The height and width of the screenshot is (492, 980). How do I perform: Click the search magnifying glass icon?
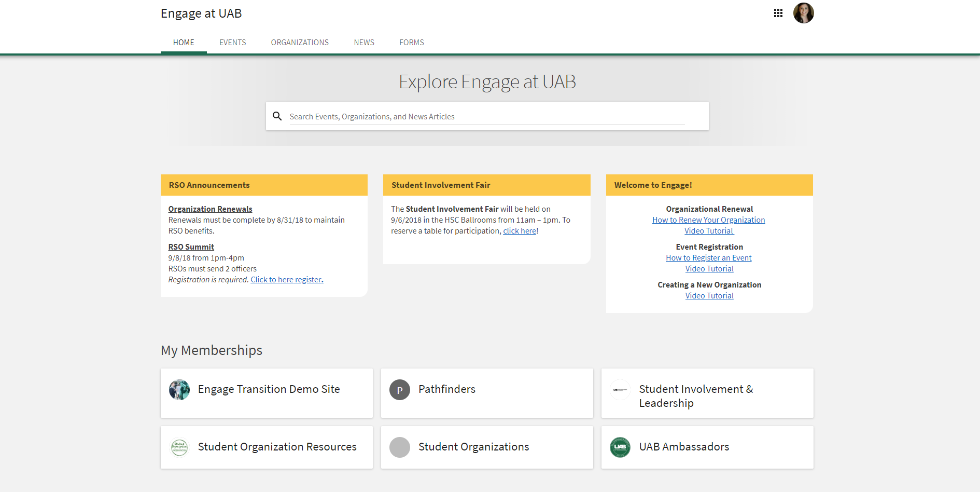tap(277, 116)
